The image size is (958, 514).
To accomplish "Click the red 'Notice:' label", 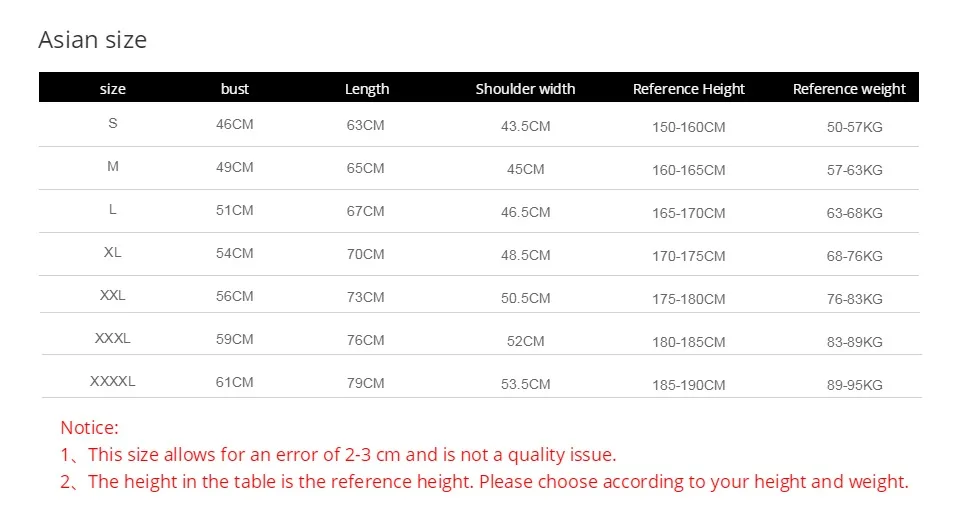I will click(x=89, y=428).
